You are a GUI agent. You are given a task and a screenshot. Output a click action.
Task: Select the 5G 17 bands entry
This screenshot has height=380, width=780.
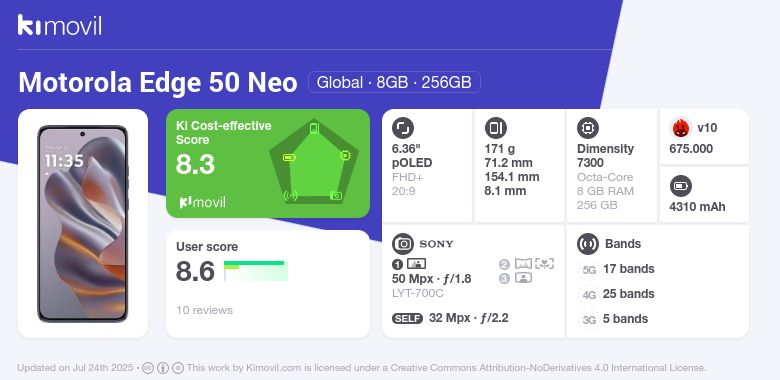coord(617,269)
